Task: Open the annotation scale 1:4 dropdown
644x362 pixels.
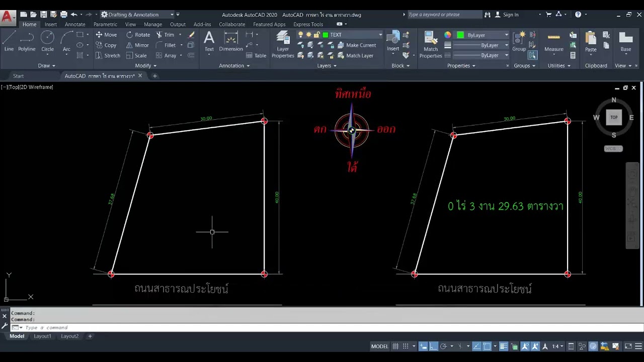Action: 557,346
